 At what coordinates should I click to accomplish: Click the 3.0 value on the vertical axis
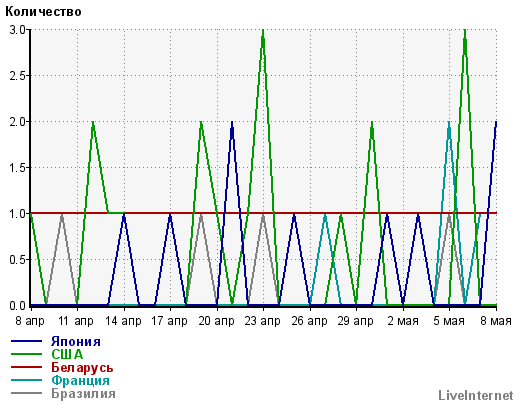point(17,30)
